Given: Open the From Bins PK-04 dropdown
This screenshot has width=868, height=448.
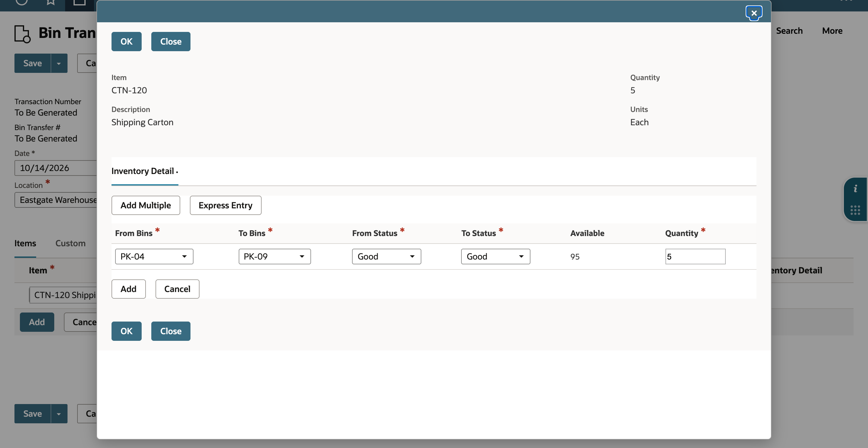Looking at the screenshot, I should tap(154, 257).
